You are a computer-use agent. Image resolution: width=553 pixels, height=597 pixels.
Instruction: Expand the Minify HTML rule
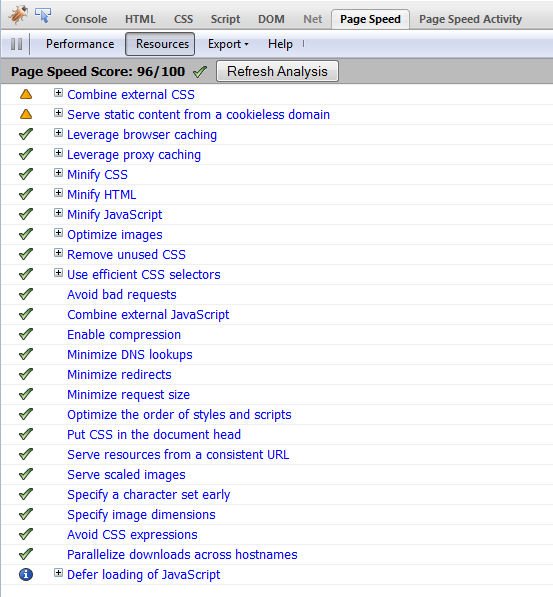[x=58, y=193]
